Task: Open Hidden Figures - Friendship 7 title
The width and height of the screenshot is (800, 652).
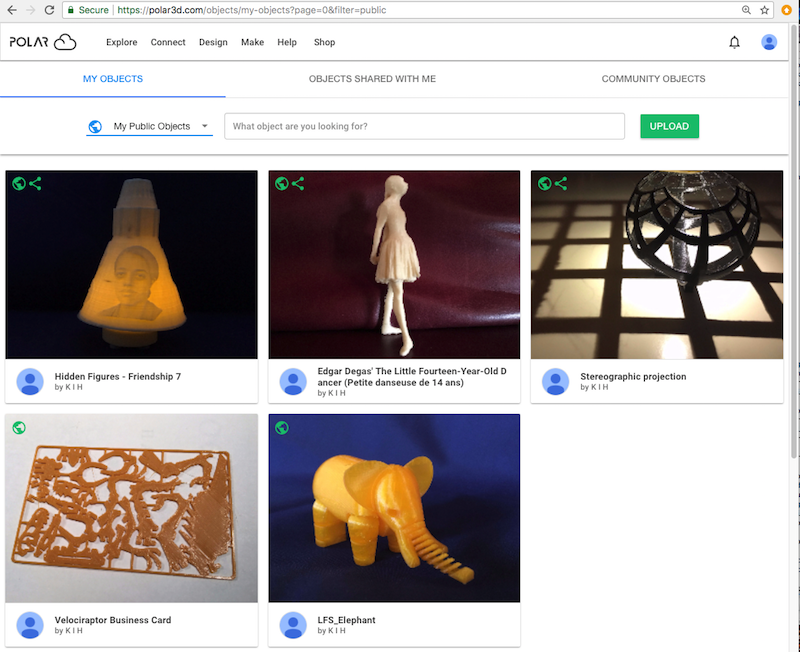Action: point(118,377)
